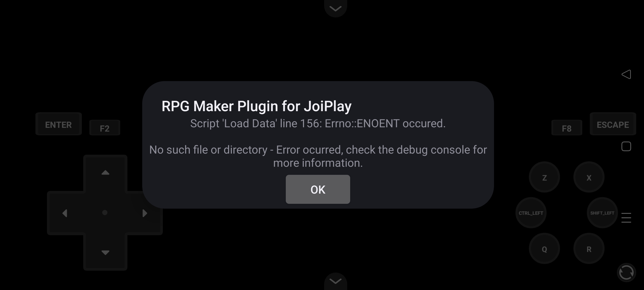Click the circular rotate arrows icon
The image size is (644, 290).
click(x=626, y=273)
